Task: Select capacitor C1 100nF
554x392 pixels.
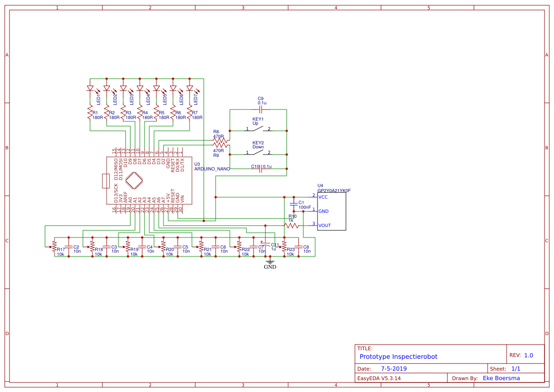Action: pos(295,205)
